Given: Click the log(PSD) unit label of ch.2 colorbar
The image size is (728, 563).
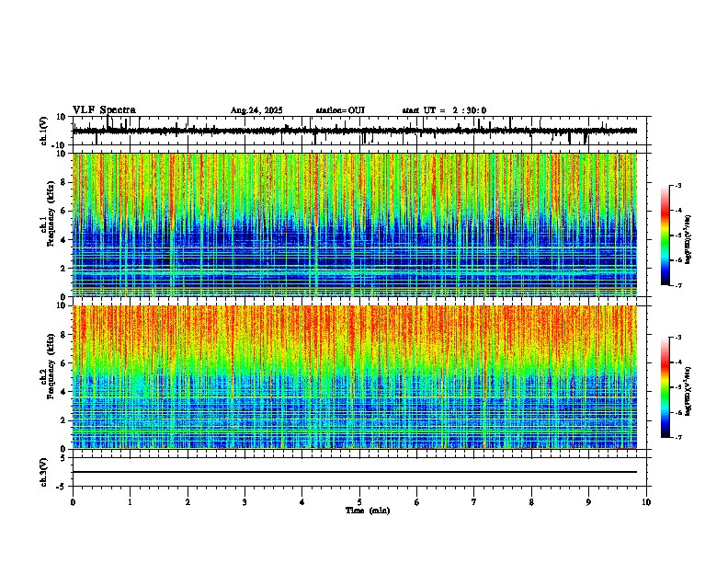Looking at the screenshot, I should (x=688, y=391).
